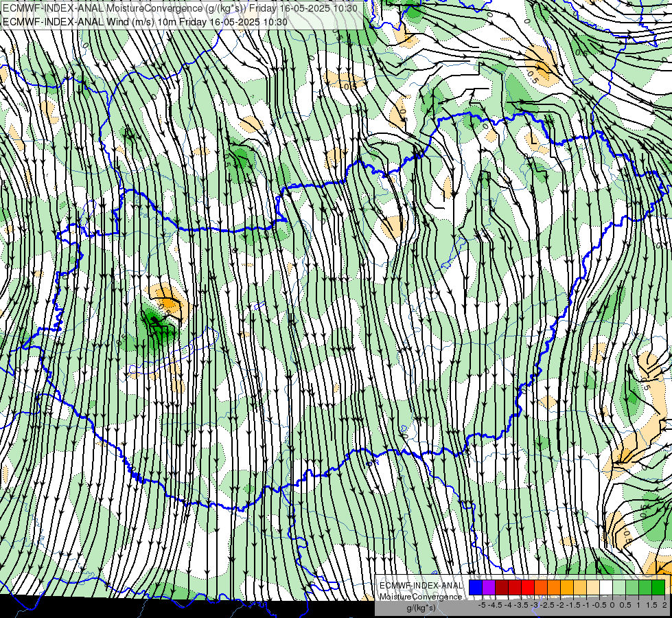Viewport: 672px width, 618px height.
Task: Choose the legend swatch between -2 and -1.5
Action: [x=554, y=587]
